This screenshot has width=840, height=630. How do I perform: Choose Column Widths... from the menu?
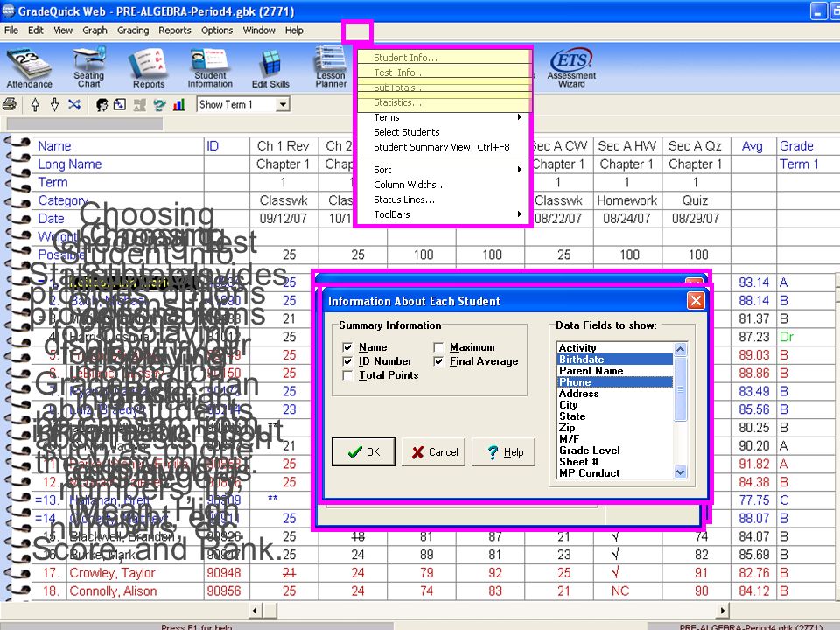pyautogui.click(x=444, y=185)
